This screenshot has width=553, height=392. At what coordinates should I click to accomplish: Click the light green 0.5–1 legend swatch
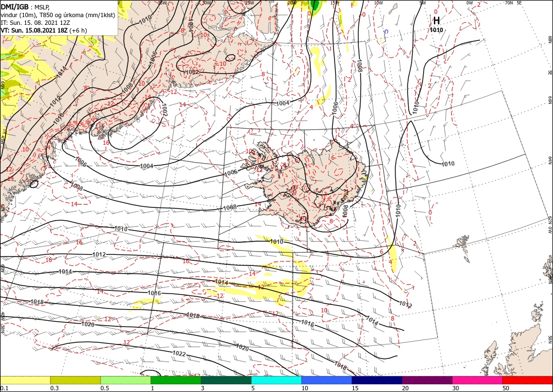(x=126, y=380)
